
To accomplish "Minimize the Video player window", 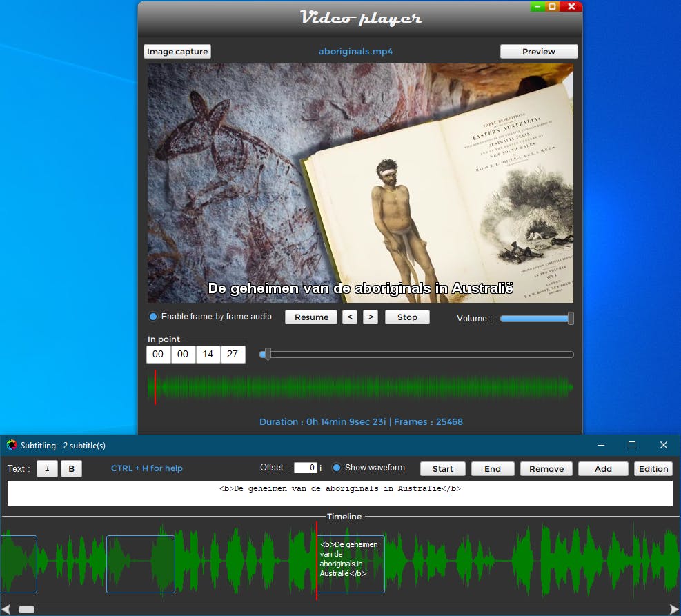I will click(537, 6).
